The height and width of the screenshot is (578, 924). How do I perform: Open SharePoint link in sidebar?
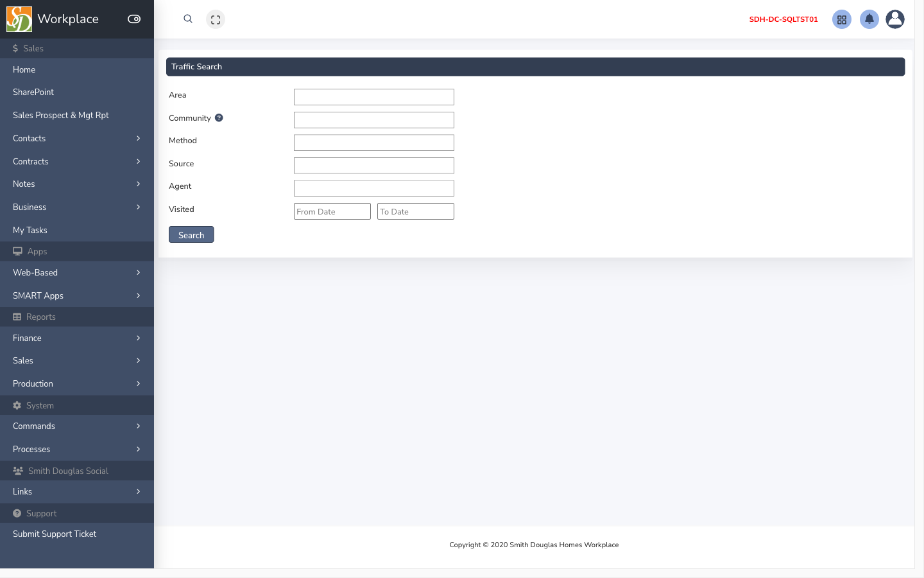(x=77, y=92)
